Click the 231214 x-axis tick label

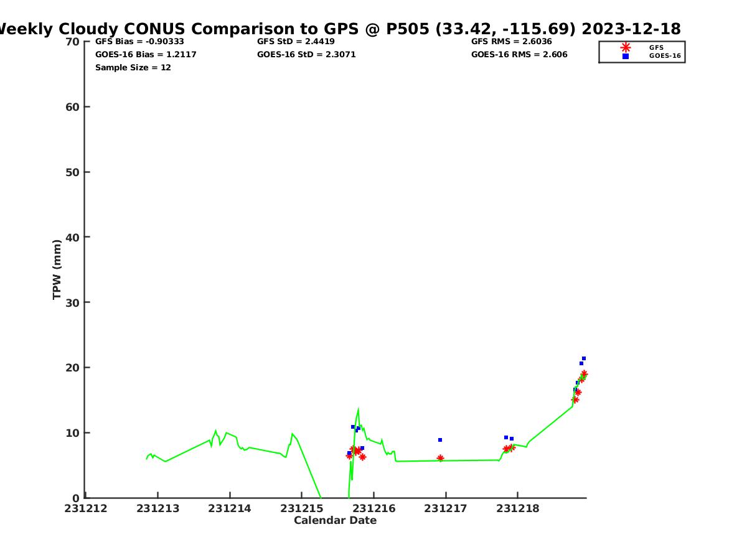coord(229,508)
